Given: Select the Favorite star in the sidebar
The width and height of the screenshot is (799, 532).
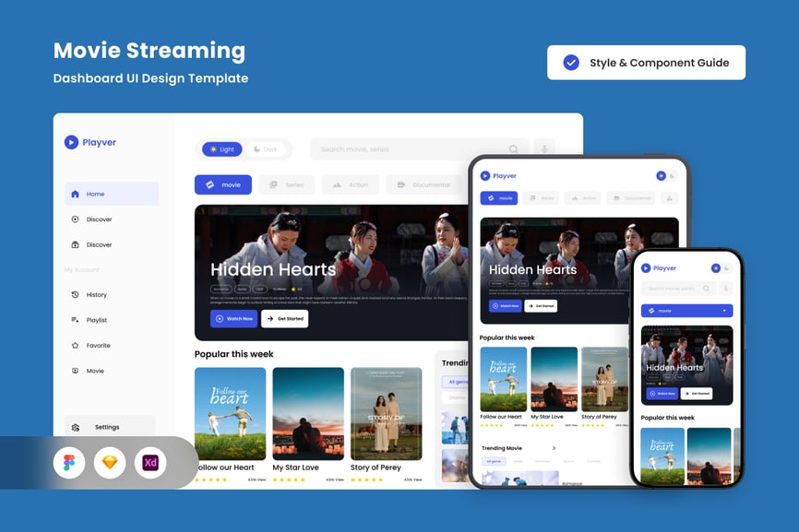Looking at the screenshot, I should (76, 346).
